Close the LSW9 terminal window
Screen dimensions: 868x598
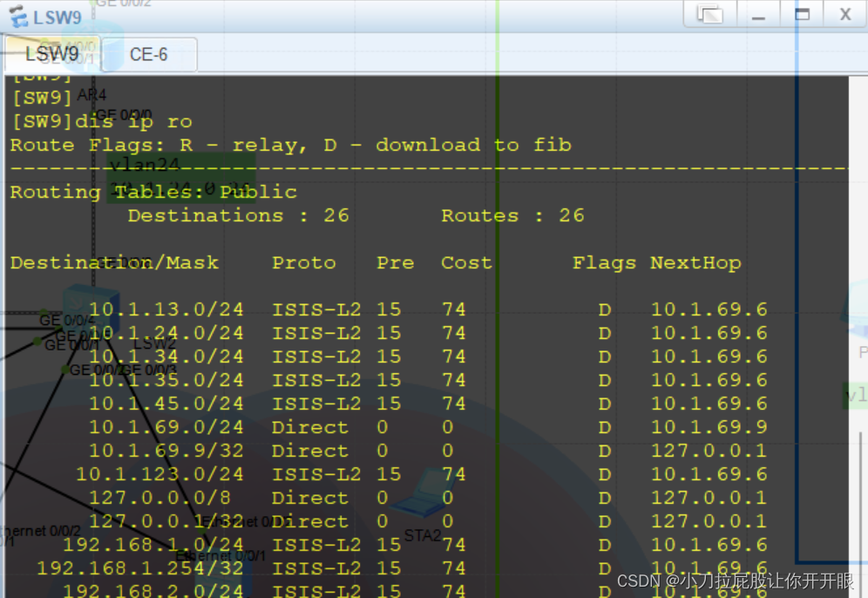point(845,13)
